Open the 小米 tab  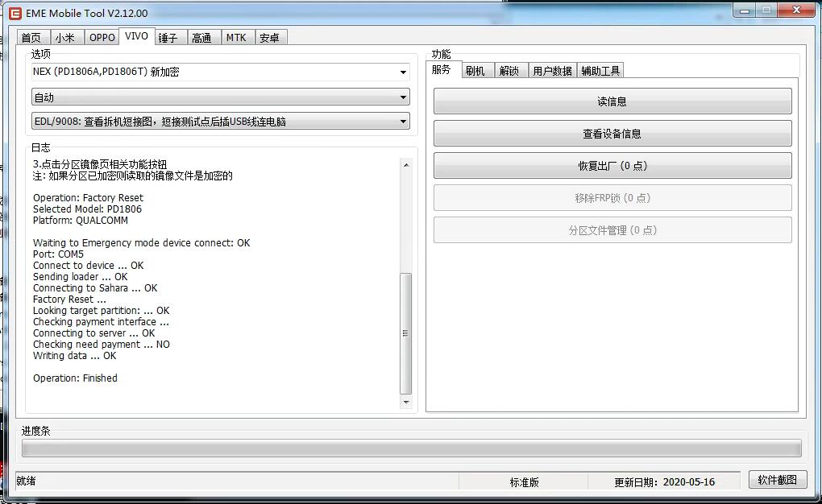[67, 38]
